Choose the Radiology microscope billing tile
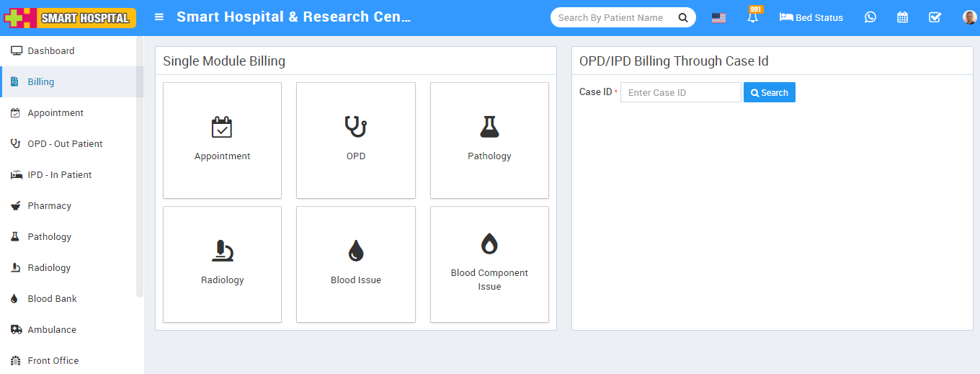The height and width of the screenshot is (374, 980). point(222,264)
